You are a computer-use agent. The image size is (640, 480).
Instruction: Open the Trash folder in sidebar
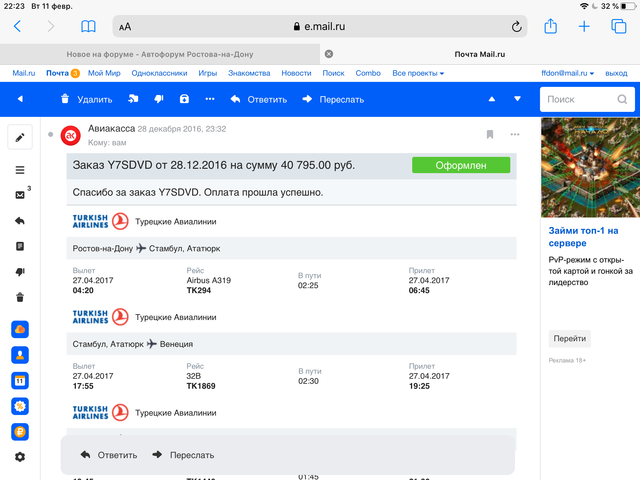click(20, 297)
